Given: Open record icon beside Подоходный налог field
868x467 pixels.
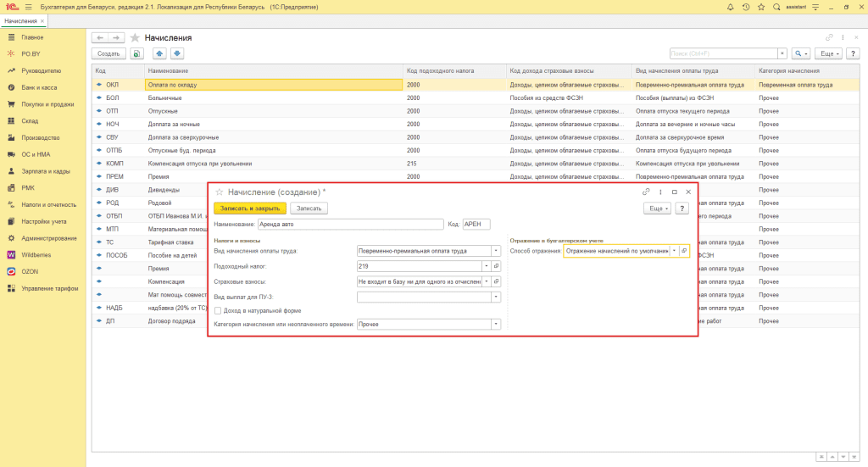Looking at the screenshot, I should click(497, 266).
